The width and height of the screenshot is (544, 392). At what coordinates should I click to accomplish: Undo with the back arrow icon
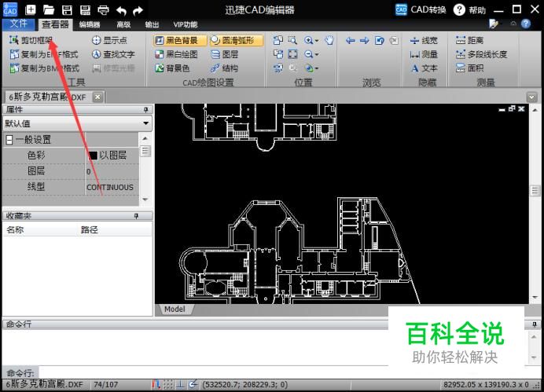click(x=121, y=10)
